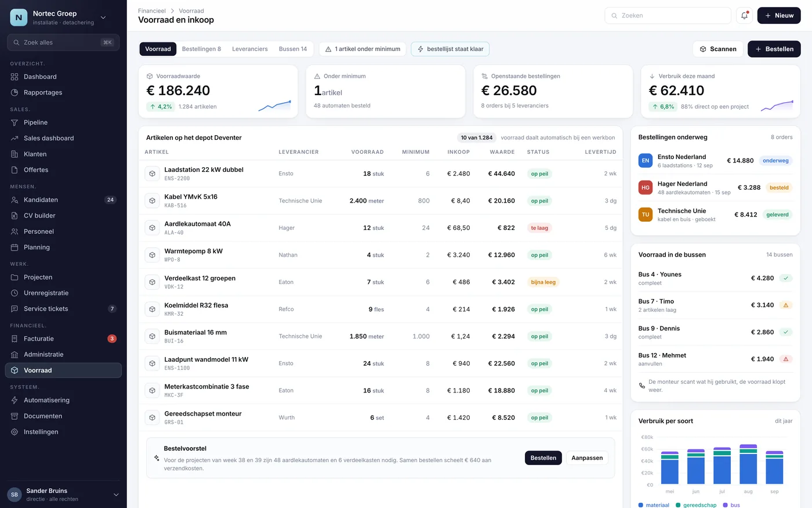Viewport: 812px width, 508px height.
Task: Click the Instellingen gear icon
Action: point(14,432)
